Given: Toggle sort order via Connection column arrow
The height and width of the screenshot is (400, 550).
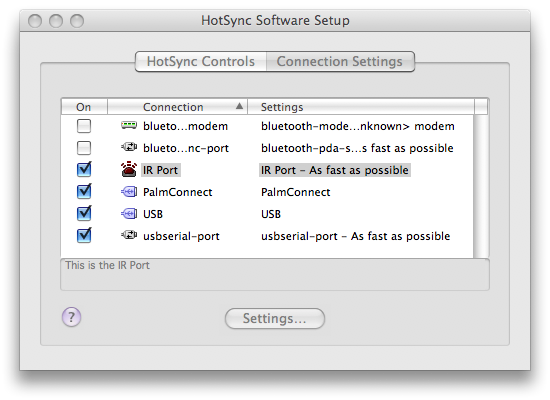Looking at the screenshot, I should pos(239,106).
